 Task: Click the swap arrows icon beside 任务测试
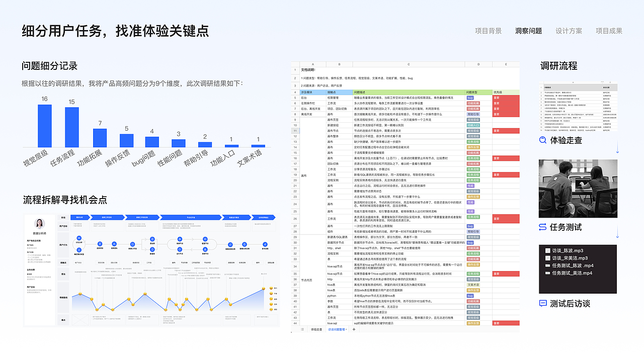click(543, 227)
